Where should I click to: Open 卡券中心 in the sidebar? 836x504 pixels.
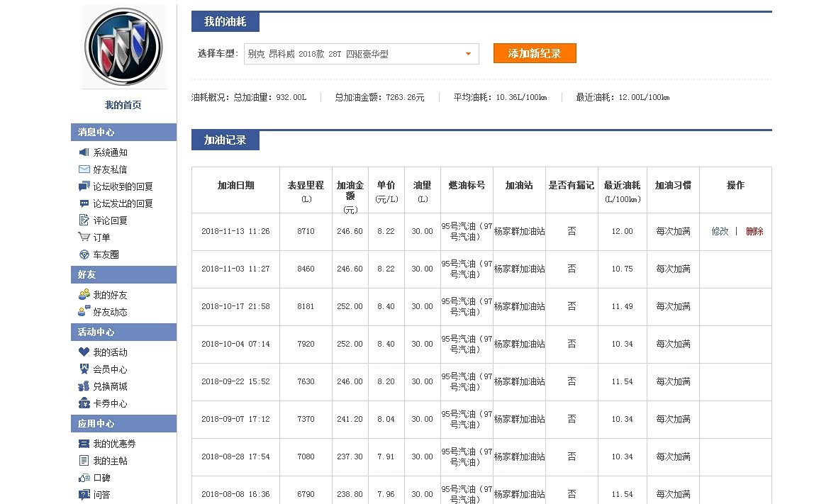[110, 403]
